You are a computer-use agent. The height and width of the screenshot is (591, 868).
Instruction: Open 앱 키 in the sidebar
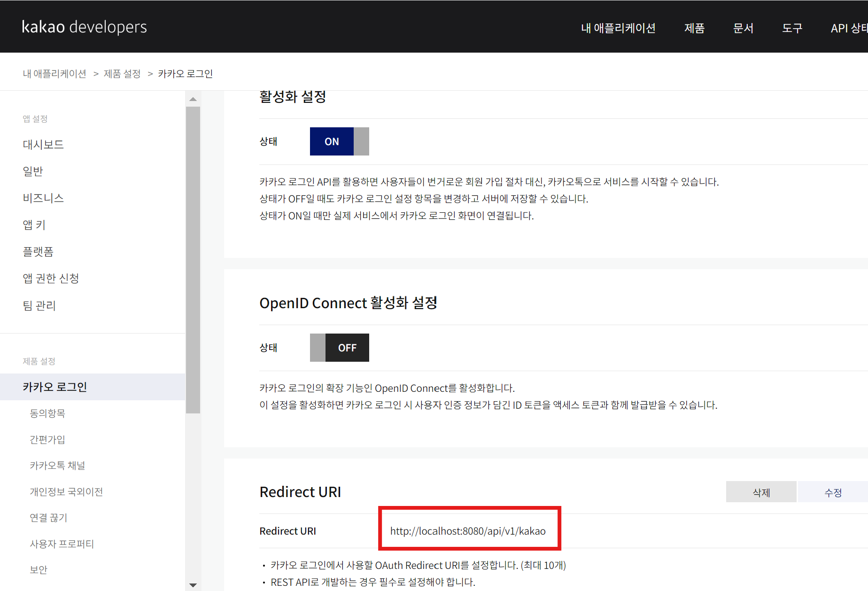point(34,225)
